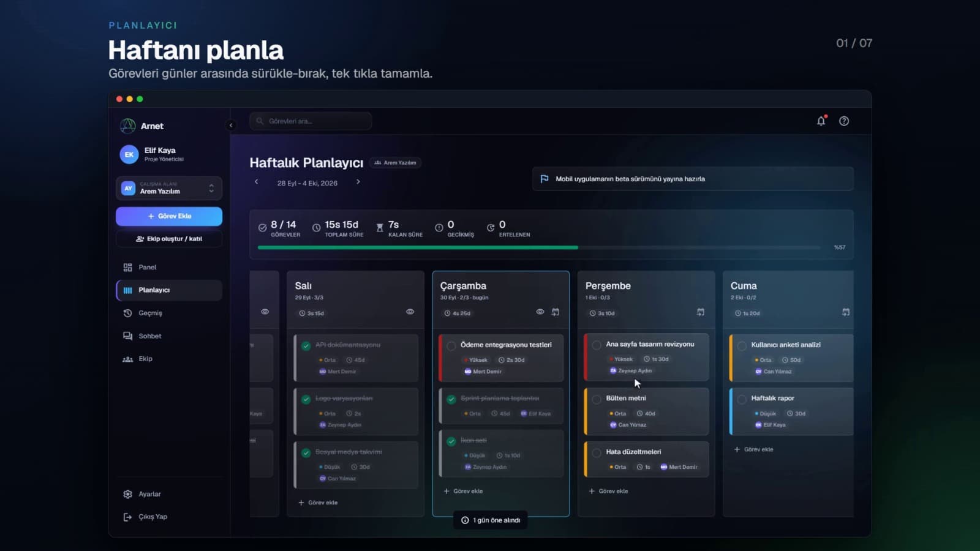Go to the previous week arrow
This screenshot has height=551, width=980.
point(257,182)
